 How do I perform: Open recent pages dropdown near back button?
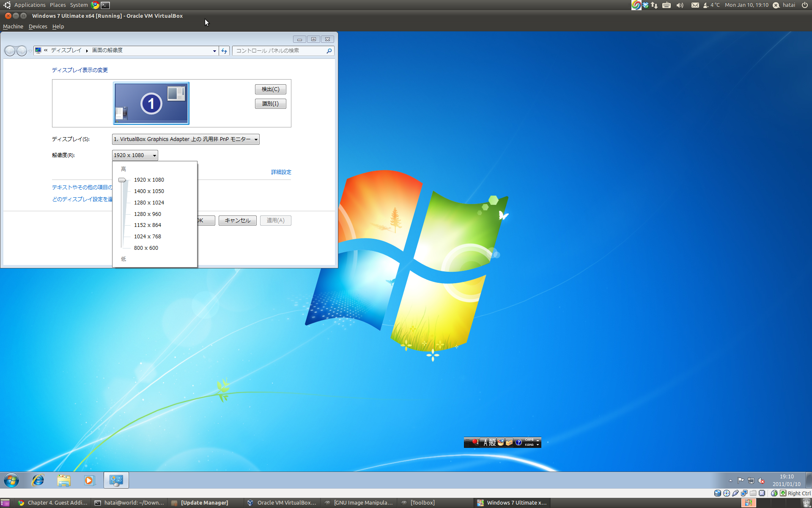click(x=30, y=51)
